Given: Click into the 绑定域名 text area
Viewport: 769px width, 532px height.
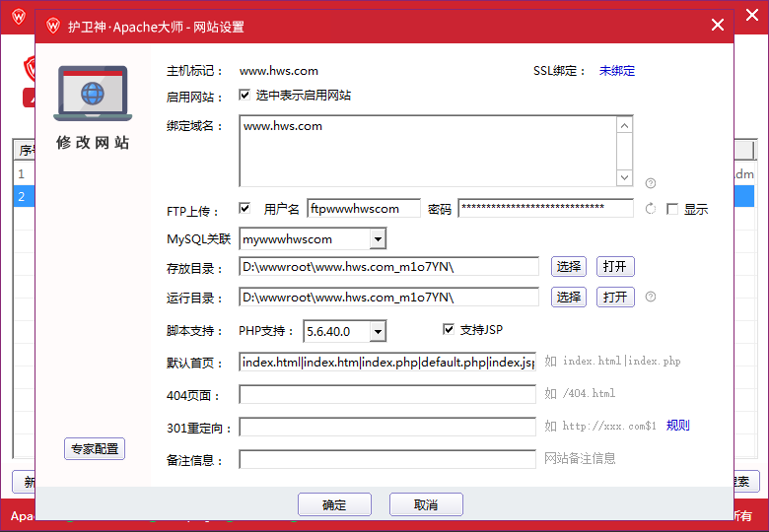Looking at the screenshot, I should (428, 151).
